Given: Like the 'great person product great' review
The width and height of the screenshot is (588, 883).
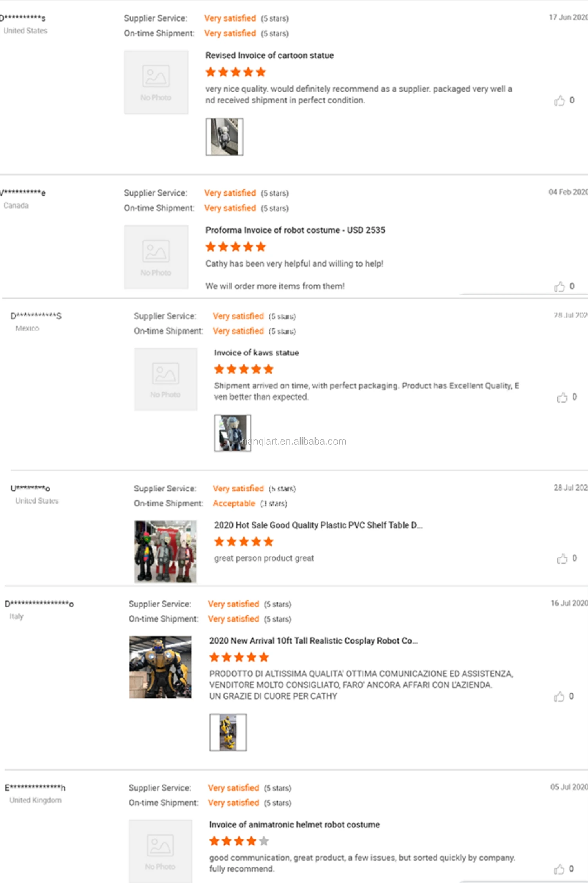Looking at the screenshot, I should pyautogui.click(x=562, y=558).
